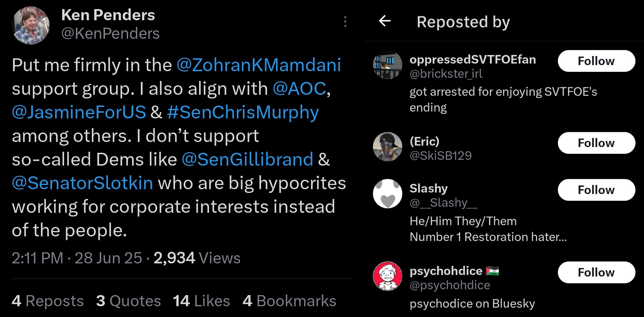Viewport: 644px width, 317px height.
Task: Click the (Eric) user avatar
Action: (x=387, y=147)
